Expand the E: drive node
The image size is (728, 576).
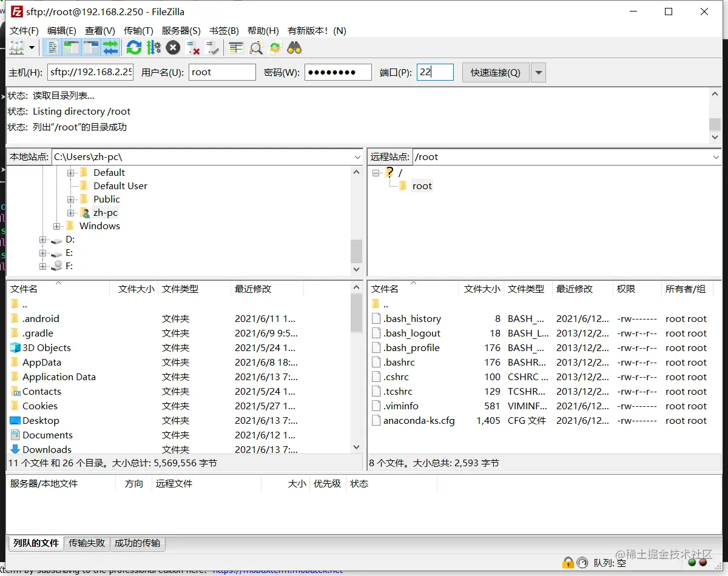43,253
